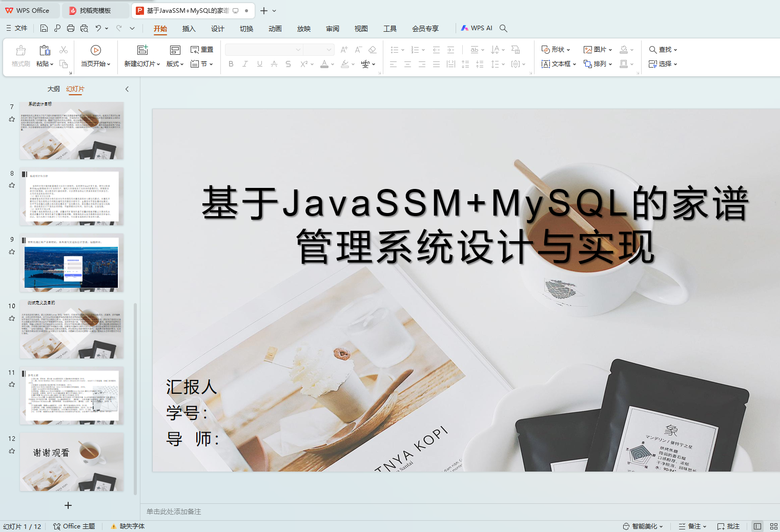Switch to the Animation (动画) tab
Viewport: 780px width, 532px height.
click(275, 29)
